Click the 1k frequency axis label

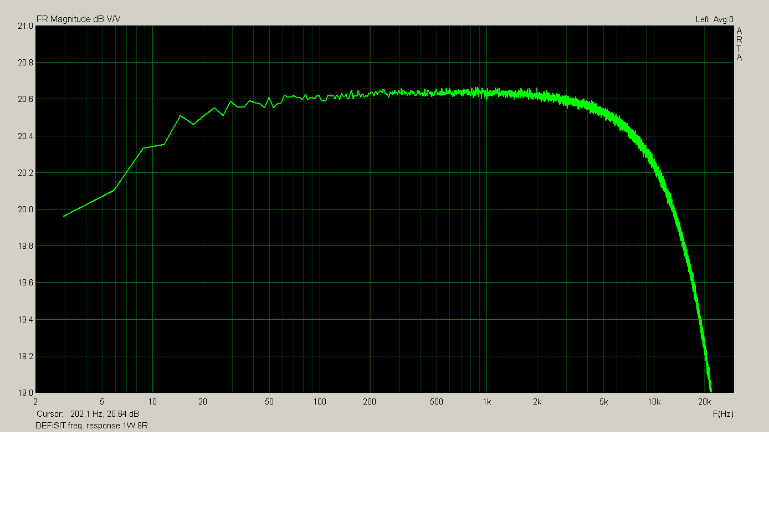(x=487, y=402)
